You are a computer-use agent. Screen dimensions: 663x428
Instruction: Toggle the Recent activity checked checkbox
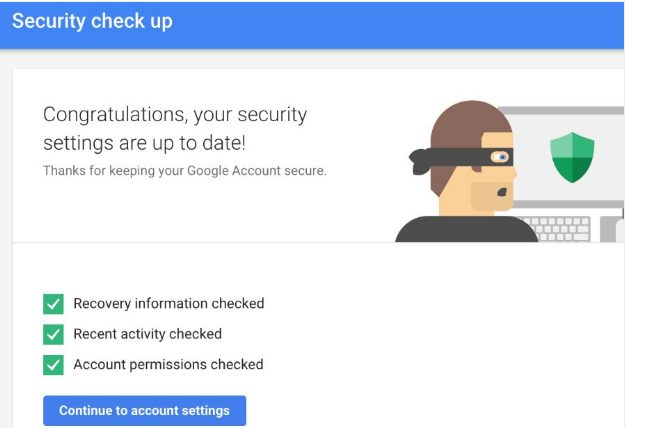coord(53,334)
